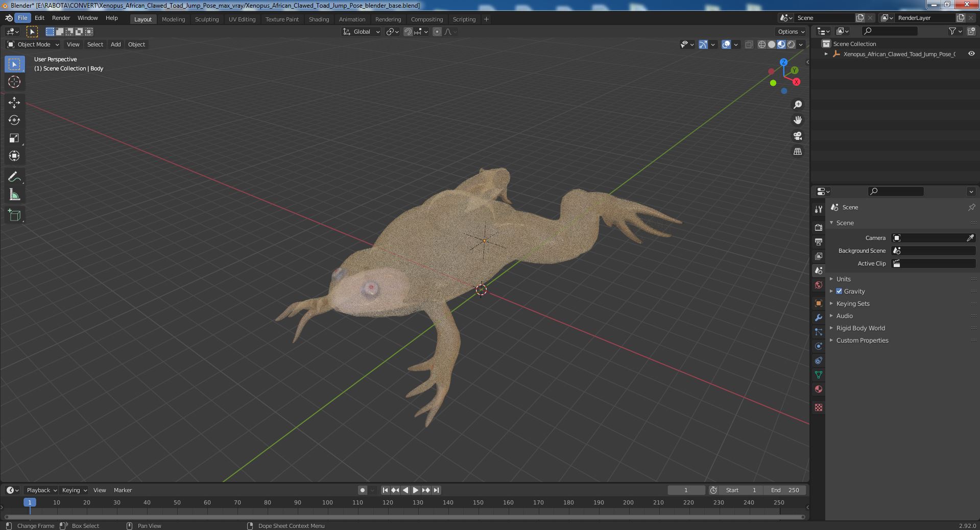Toggle show gizmo button

703,44
